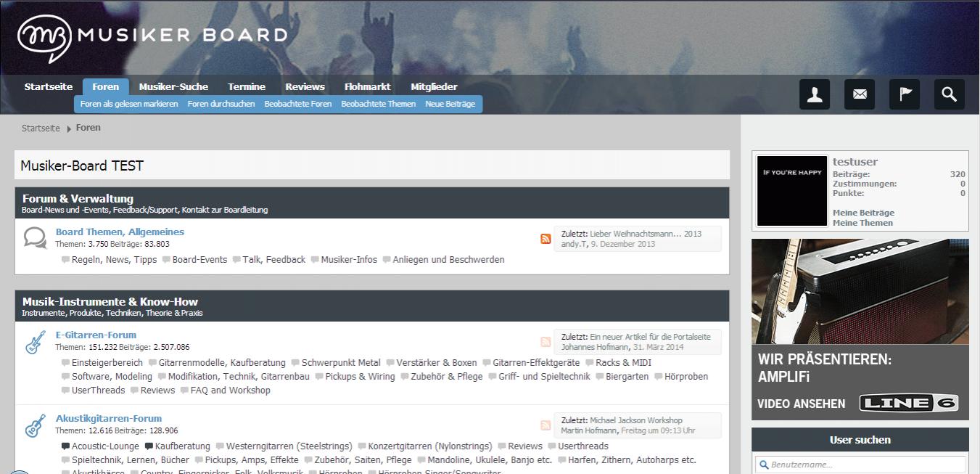The height and width of the screenshot is (474, 980).
Task: Click RSS feed icon for Board Themen
Action: (x=545, y=239)
